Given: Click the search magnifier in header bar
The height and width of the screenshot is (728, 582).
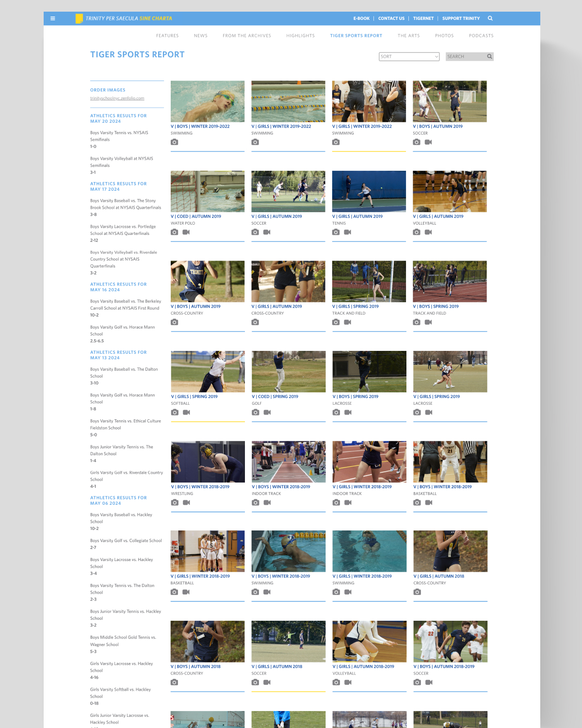Looking at the screenshot, I should point(490,18).
